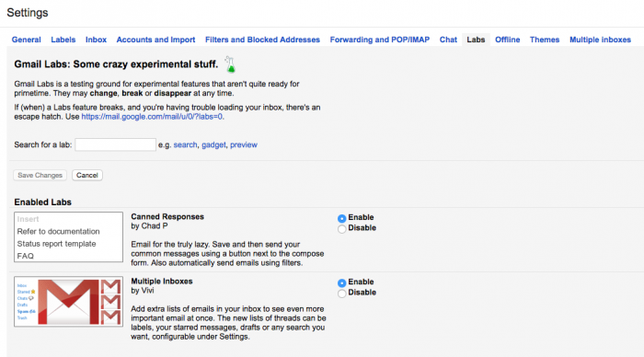This screenshot has height=357, width=644.
Task: Go to Filters and Blocked Addresses tab
Action: point(262,40)
